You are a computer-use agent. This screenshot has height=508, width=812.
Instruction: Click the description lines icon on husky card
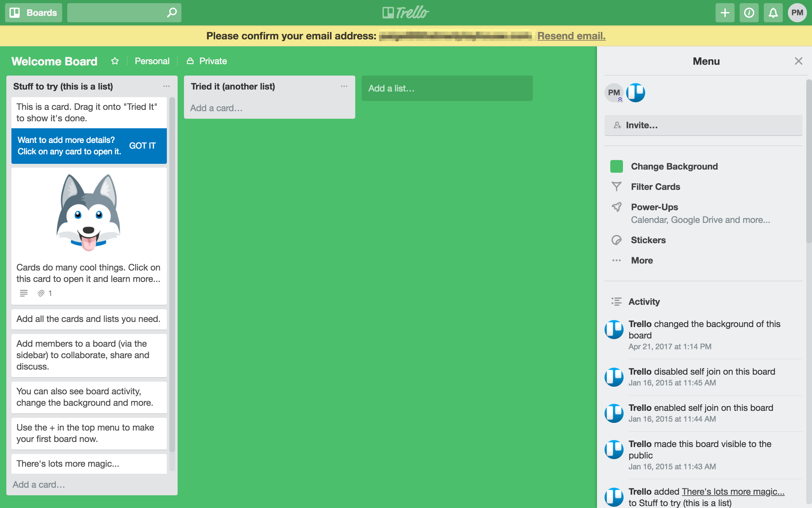23,293
